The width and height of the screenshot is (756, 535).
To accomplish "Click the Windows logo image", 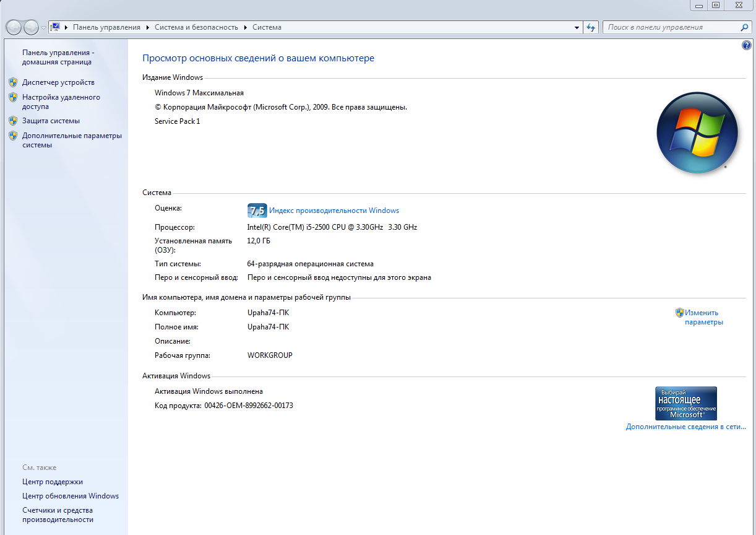I will [x=697, y=133].
